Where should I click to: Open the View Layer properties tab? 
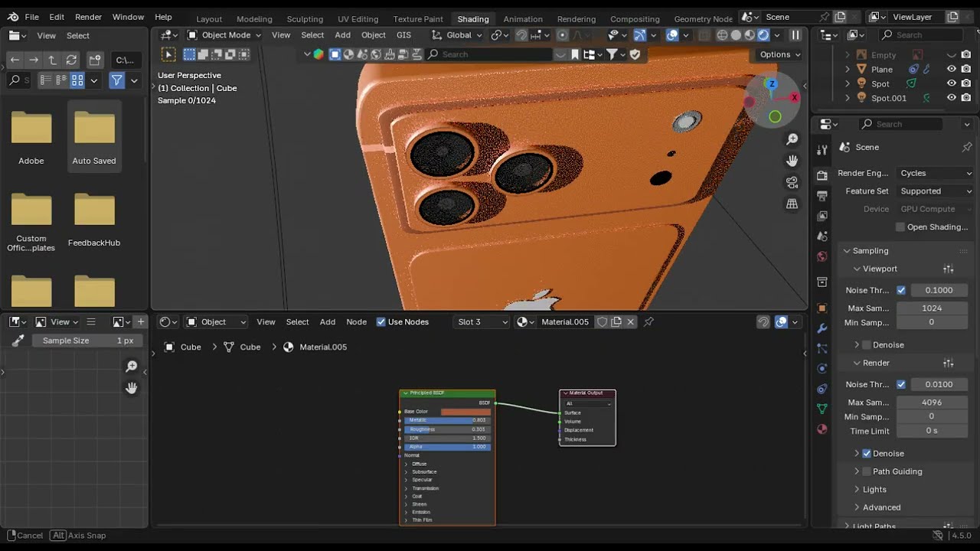[x=822, y=216]
